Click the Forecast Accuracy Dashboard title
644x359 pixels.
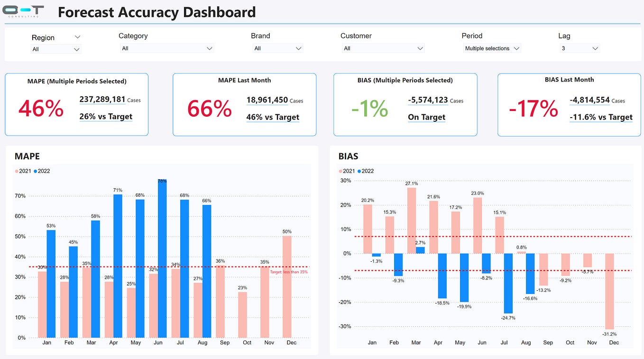click(x=156, y=12)
